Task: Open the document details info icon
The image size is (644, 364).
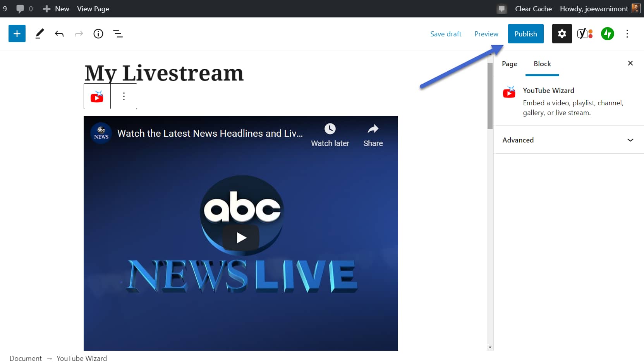Action: coord(98,34)
